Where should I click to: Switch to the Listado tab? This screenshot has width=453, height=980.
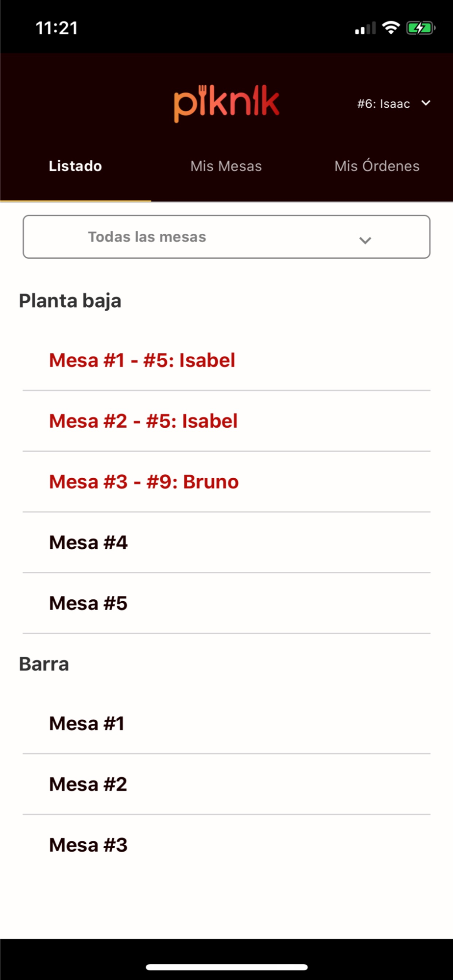pyautogui.click(x=75, y=166)
